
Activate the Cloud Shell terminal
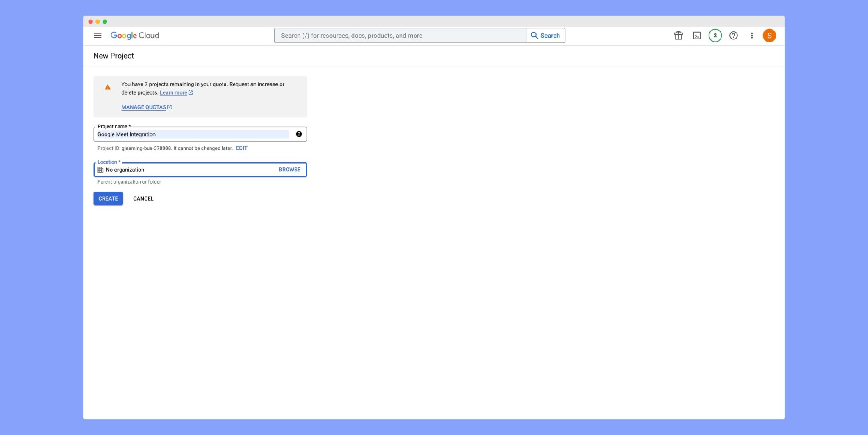[696, 36]
